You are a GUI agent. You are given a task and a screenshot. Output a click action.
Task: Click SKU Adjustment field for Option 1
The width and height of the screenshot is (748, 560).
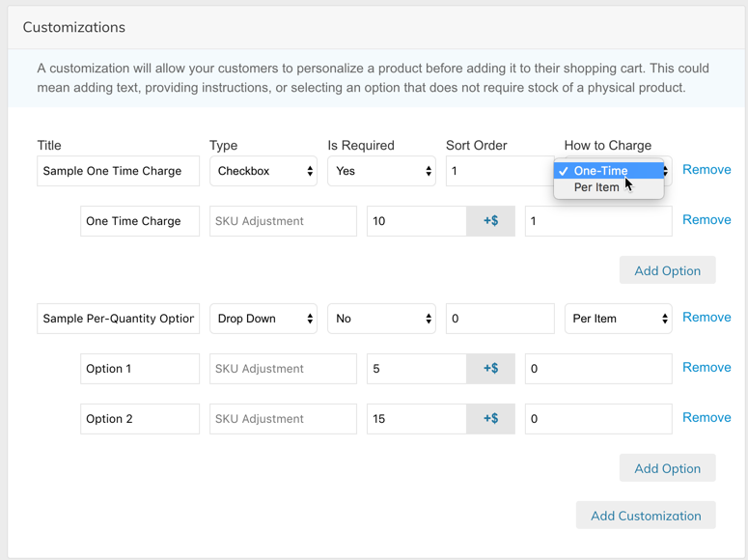click(x=283, y=369)
